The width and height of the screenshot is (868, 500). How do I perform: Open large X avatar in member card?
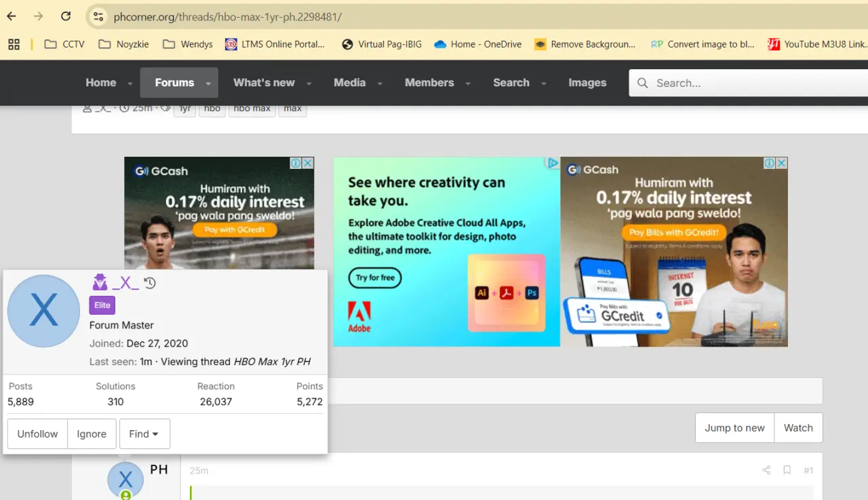coord(43,311)
